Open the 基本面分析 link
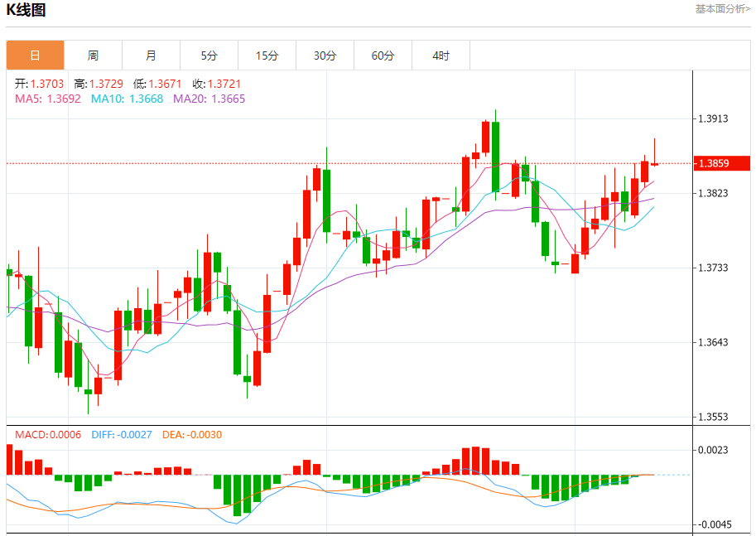 [723, 8]
